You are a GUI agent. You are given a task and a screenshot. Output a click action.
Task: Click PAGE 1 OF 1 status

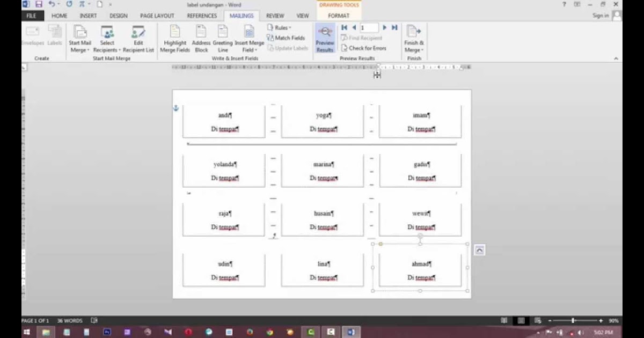(x=35, y=320)
